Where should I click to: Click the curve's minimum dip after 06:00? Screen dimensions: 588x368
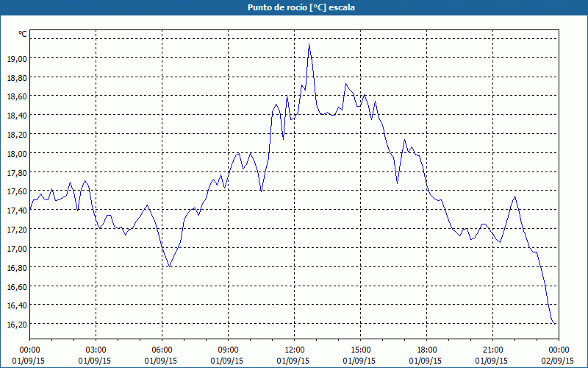coord(170,266)
